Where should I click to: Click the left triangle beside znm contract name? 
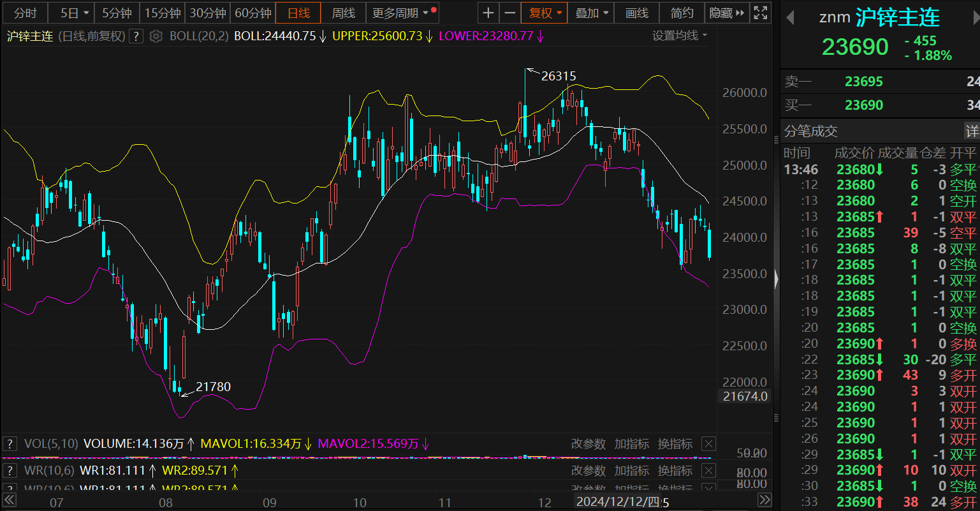[790, 18]
